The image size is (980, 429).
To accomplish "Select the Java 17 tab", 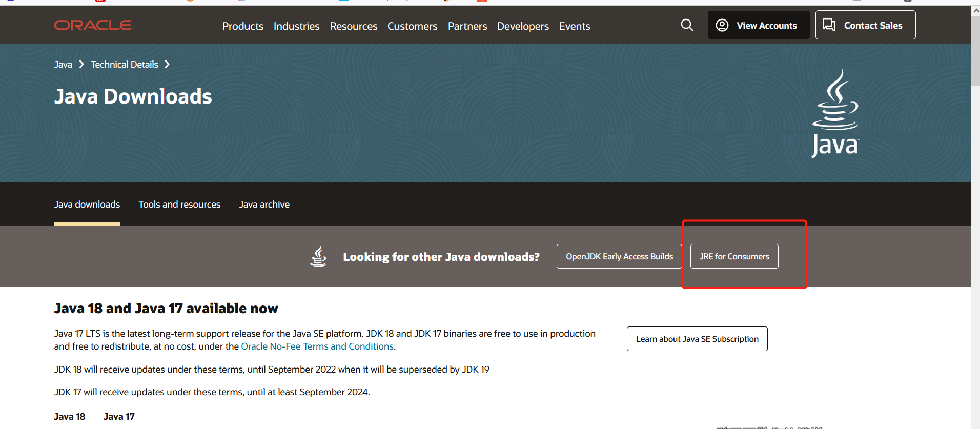I will 119,417.
